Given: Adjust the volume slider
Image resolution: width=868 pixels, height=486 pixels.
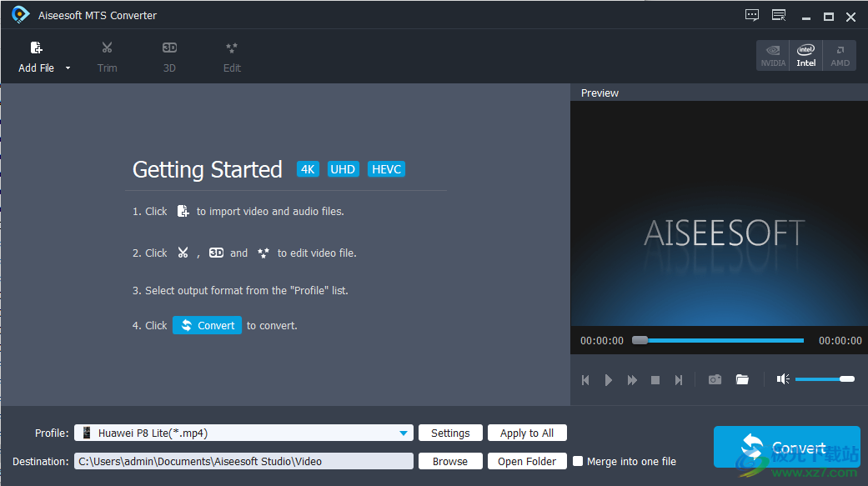Looking at the screenshot, I should (824, 379).
